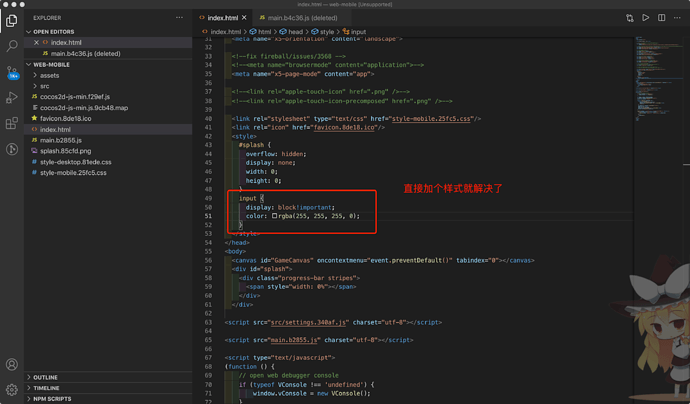Open cocos2d-js-min.f29ef.js file
This screenshot has width=690, height=404.
75,97
